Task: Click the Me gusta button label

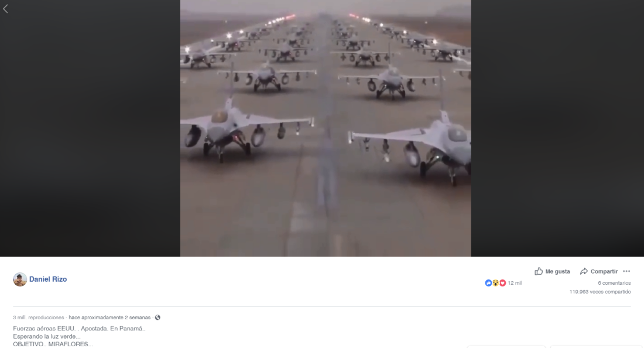Action: coord(557,271)
